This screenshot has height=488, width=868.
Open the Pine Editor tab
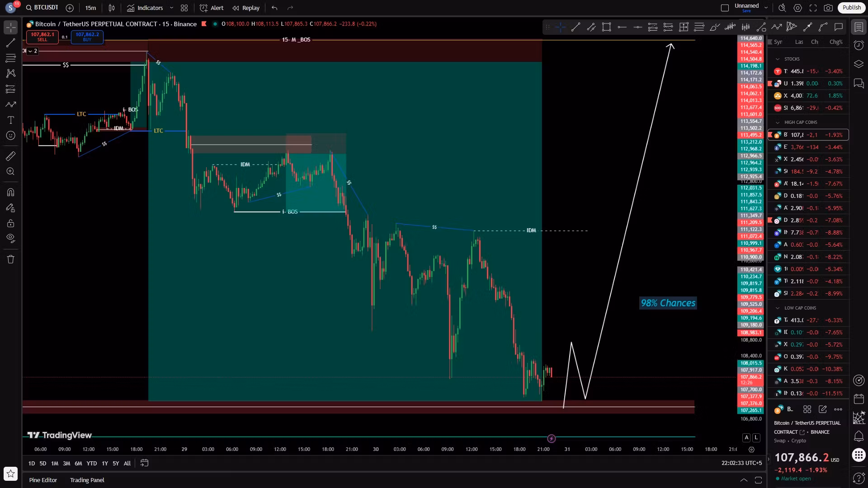click(43, 480)
